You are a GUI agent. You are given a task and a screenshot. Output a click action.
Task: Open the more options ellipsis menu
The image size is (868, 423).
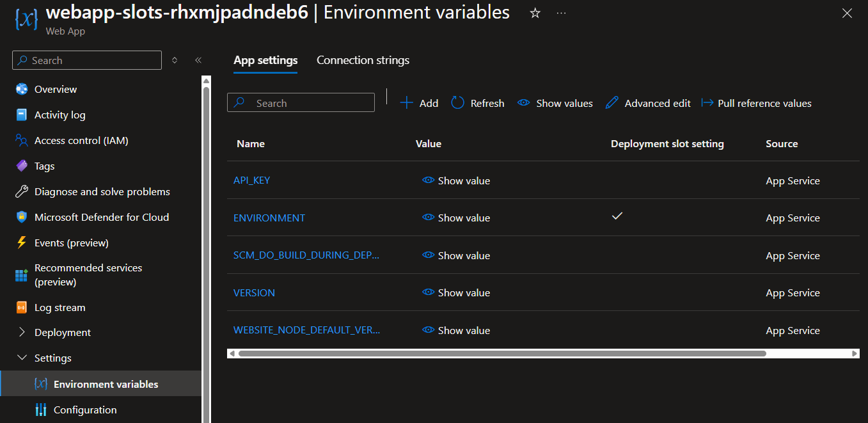pos(561,13)
